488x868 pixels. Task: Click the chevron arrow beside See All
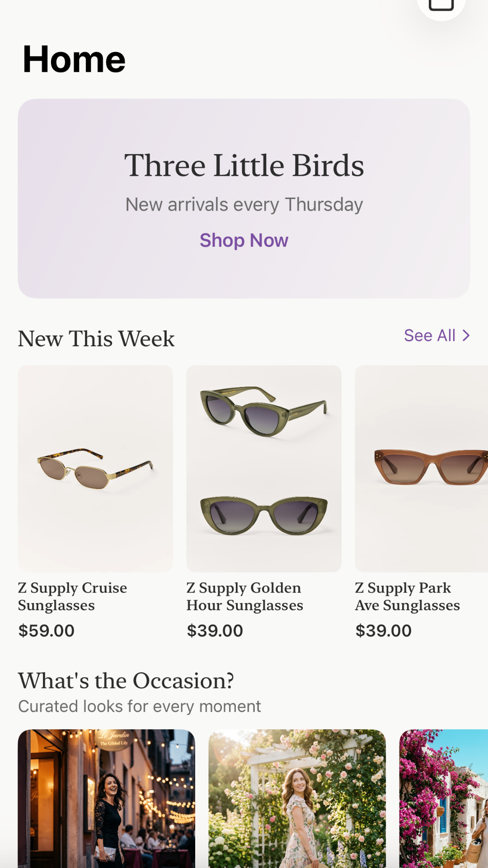tap(466, 335)
